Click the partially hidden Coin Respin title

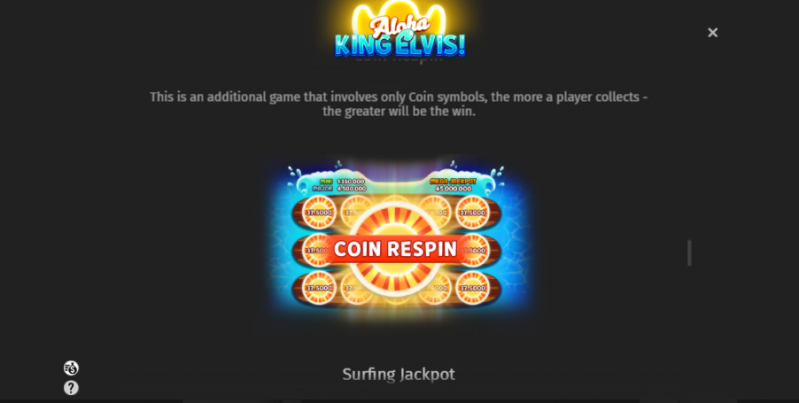pyautogui.click(x=398, y=59)
